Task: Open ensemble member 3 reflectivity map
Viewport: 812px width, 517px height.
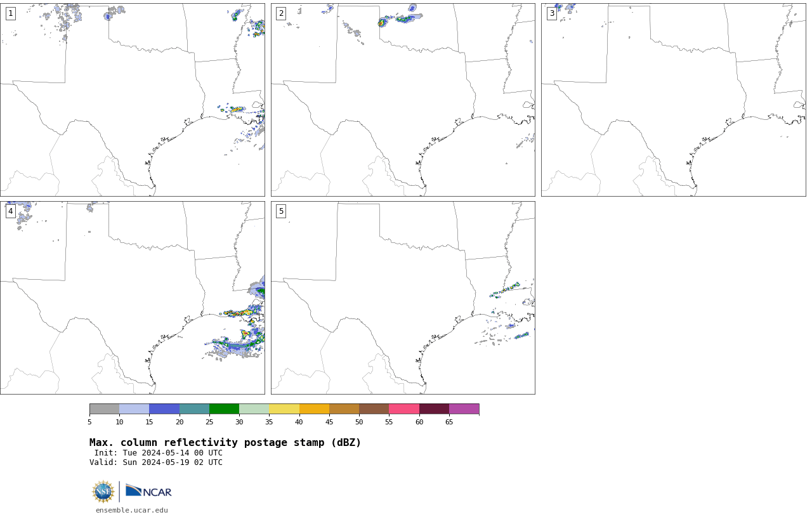Action: 674,100
